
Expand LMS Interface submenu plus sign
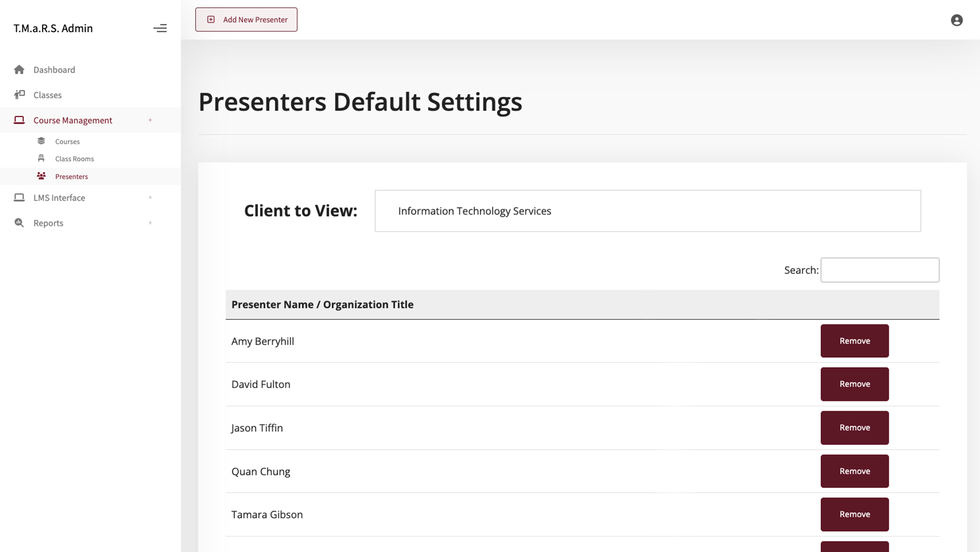coord(150,197)
